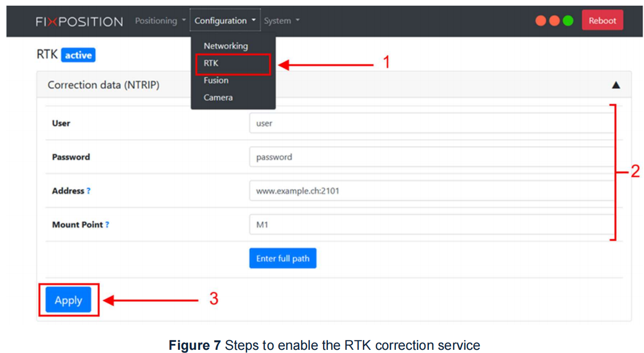The width and height of the screenshot is (644, 353).
Task: Click the FIXPOSITION logo
Action: pyautogui.click(x=79, y=21)
